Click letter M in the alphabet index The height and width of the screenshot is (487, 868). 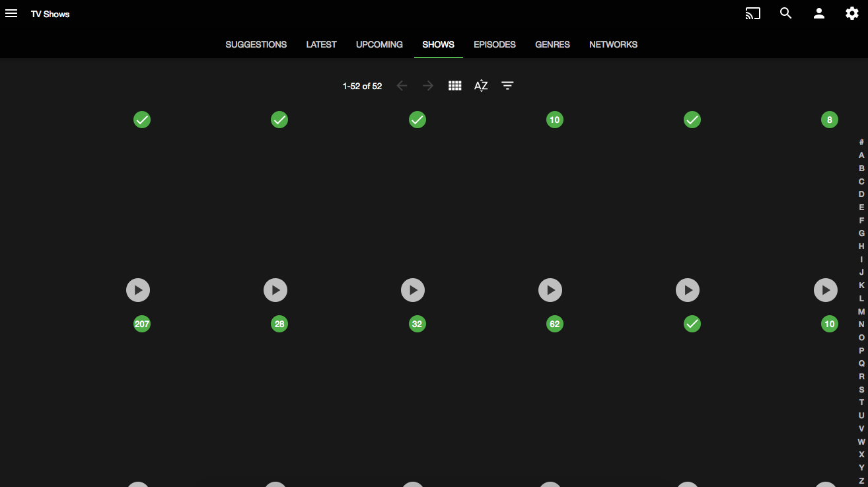[x=861, y=311]
